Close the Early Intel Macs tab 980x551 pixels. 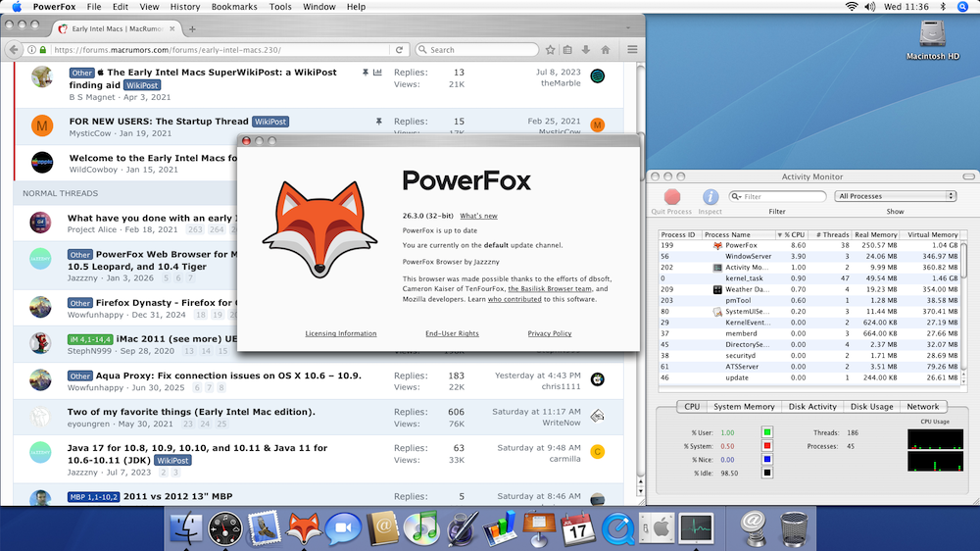pyautogui.click(x=171, y=28)
